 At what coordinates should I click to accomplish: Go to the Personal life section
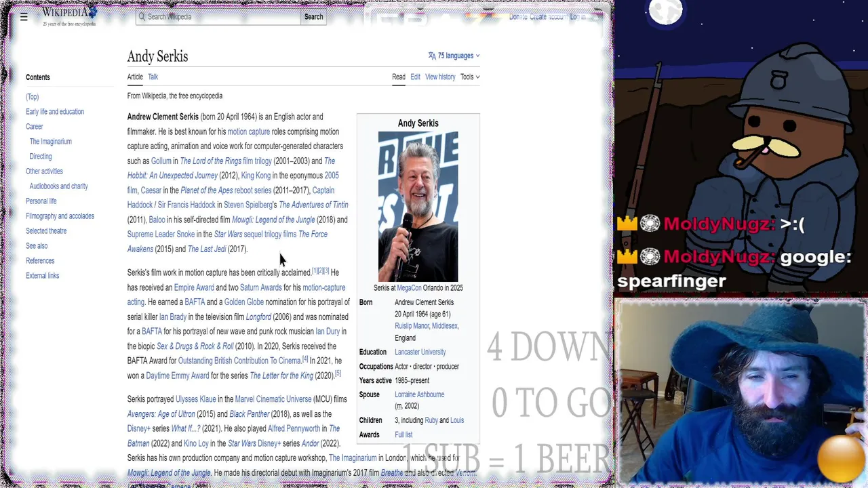tap(41, 201)
